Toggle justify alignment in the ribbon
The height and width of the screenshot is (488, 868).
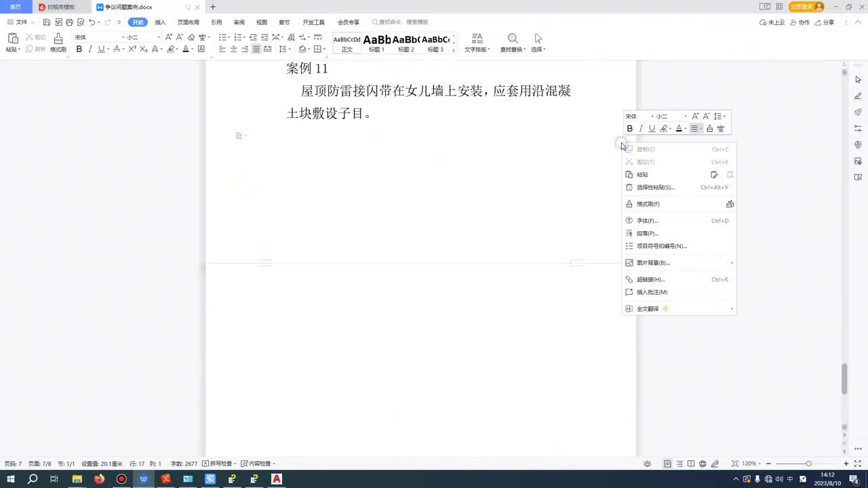tap(256, 49)
